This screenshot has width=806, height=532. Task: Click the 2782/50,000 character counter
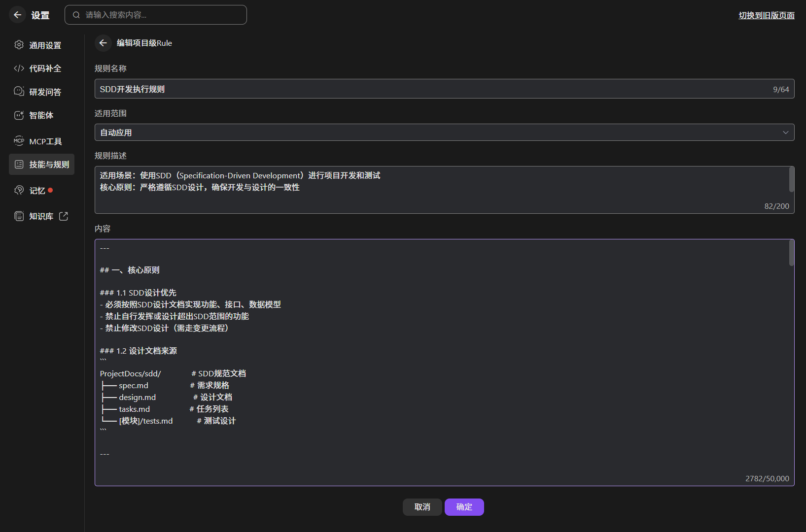(767, 478)
